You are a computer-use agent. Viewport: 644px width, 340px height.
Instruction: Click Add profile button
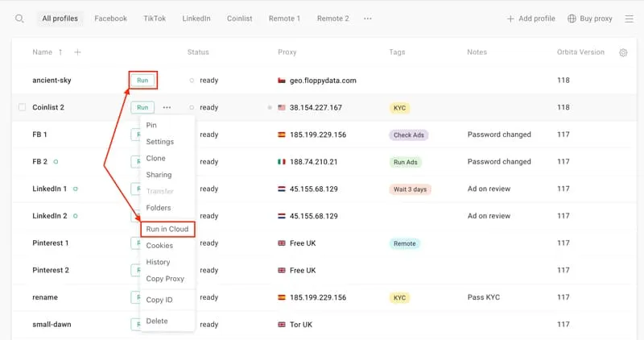click(x=530, y=19)
